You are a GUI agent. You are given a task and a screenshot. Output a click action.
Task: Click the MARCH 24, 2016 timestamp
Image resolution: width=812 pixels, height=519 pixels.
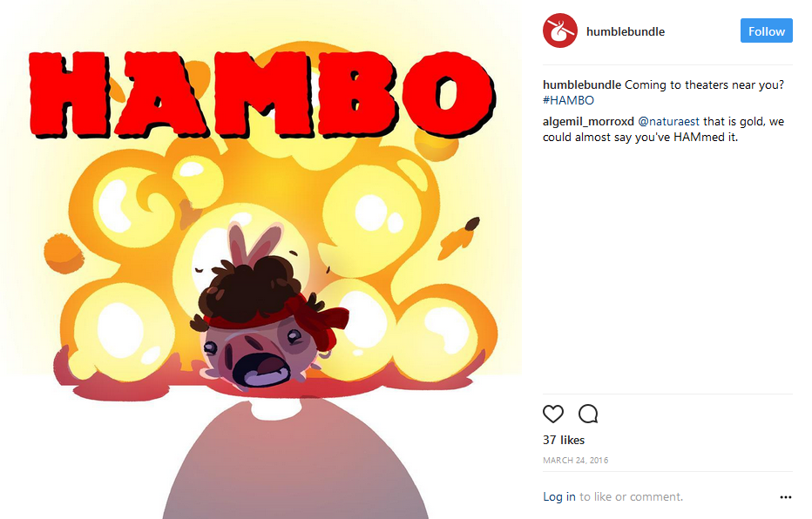click(x=575, y=461)
